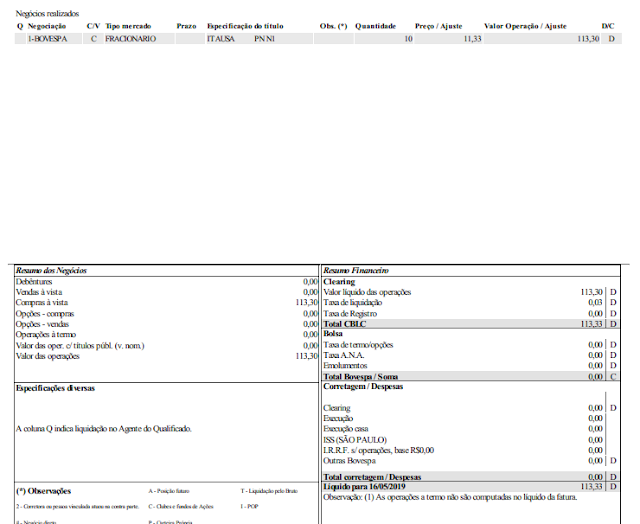Click the 'Resumo dos Negócios' heading

(x=51, y=271)
